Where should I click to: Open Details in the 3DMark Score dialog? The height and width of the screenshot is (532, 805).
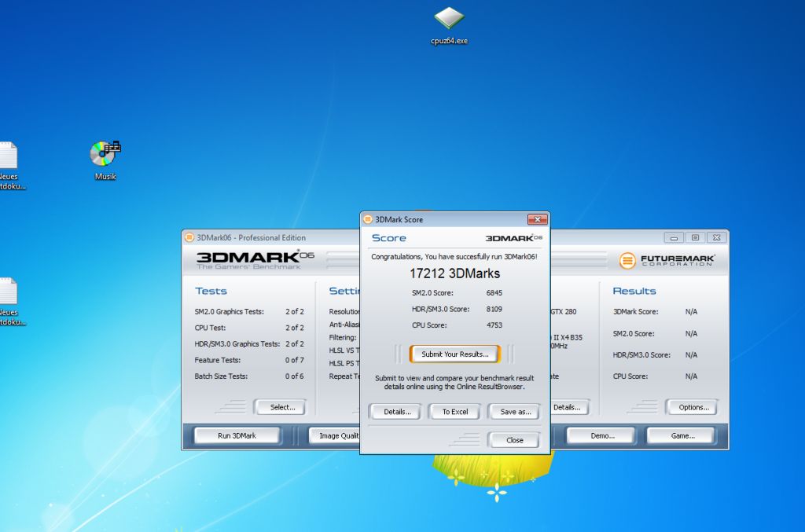[397, 412]
